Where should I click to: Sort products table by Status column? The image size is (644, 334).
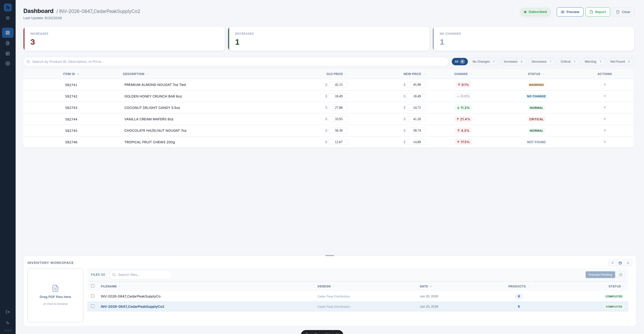pyautogui.click(x=536, y=74)
